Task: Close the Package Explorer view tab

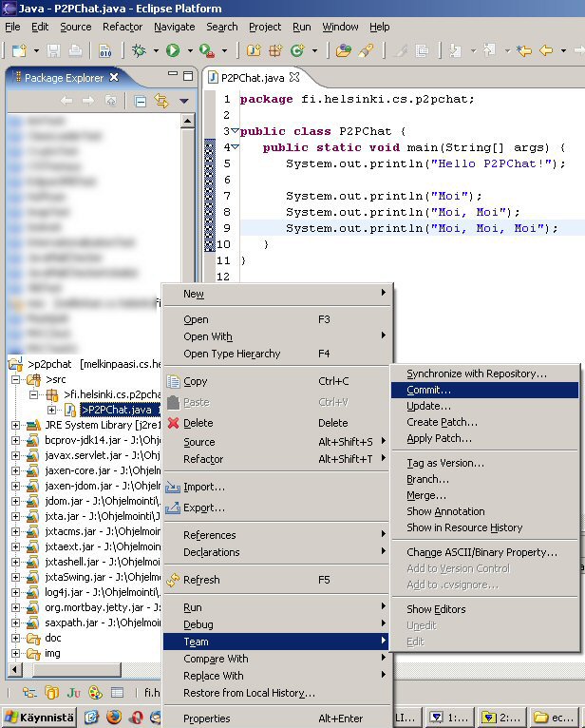Action: 114,77
